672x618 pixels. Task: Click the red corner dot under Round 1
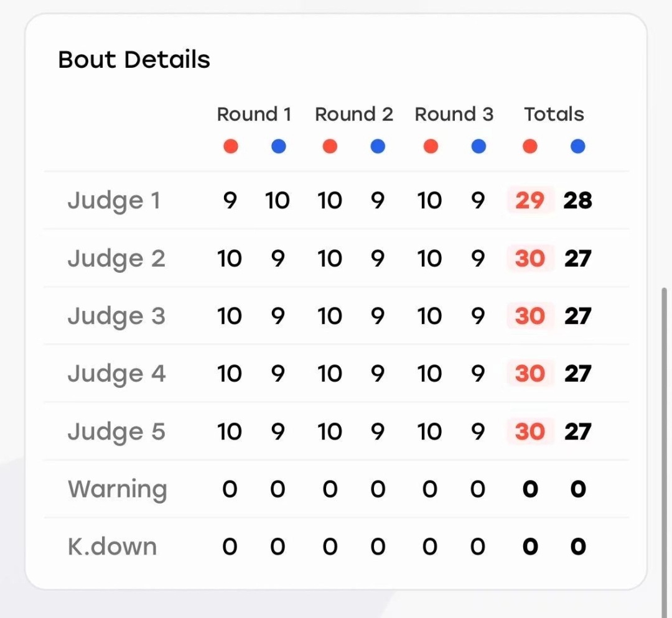pos(231,147)
